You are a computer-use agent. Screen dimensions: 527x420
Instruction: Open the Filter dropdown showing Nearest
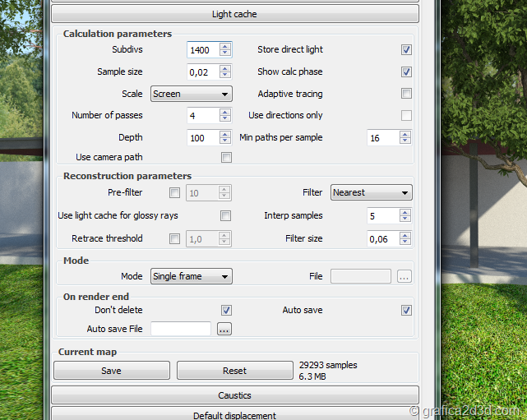pyautogui.click(x=371, y=192)
